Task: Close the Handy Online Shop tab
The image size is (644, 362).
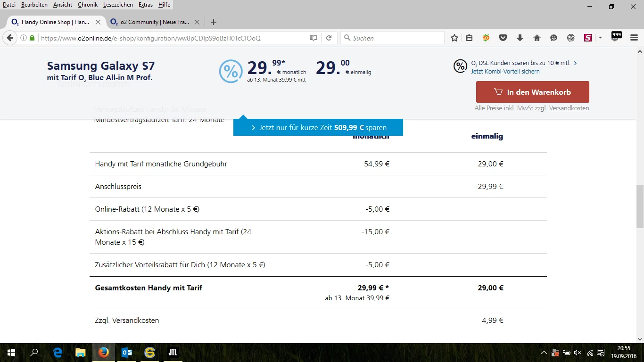Action: tap(98, 22)
